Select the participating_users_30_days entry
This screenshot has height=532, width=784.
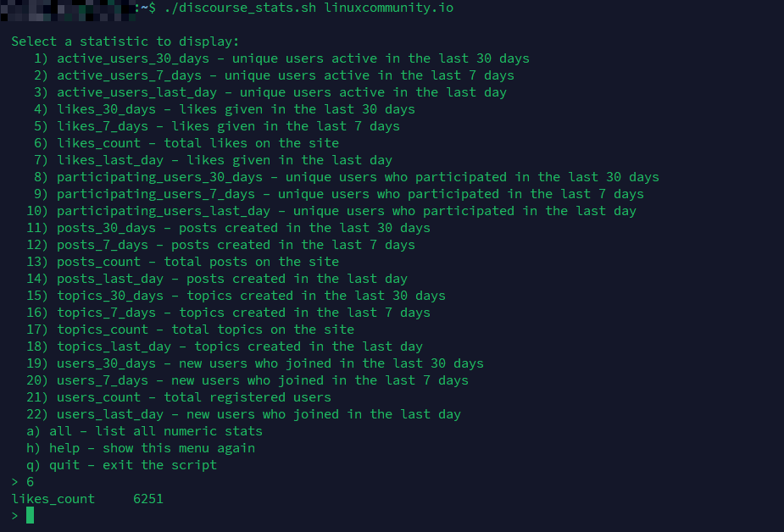pos(358,177)
